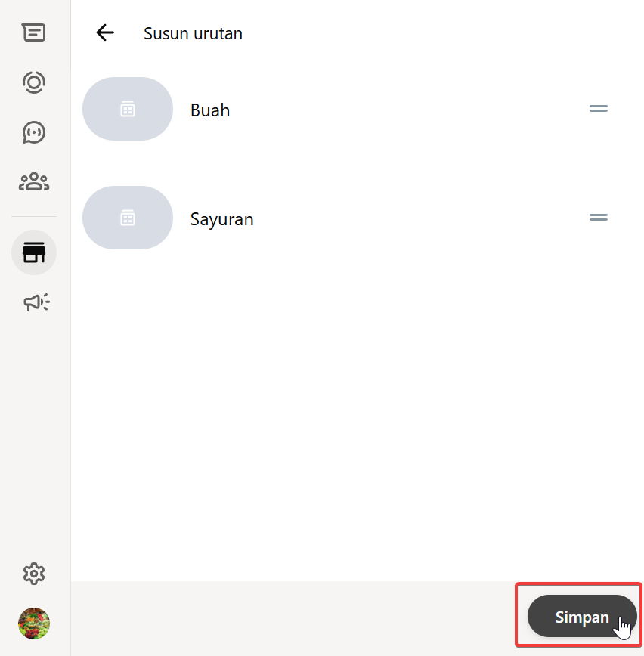Click the drag handle for Buah
The width and height of the screenshot is (644, 656).
(x=598, y=109)
